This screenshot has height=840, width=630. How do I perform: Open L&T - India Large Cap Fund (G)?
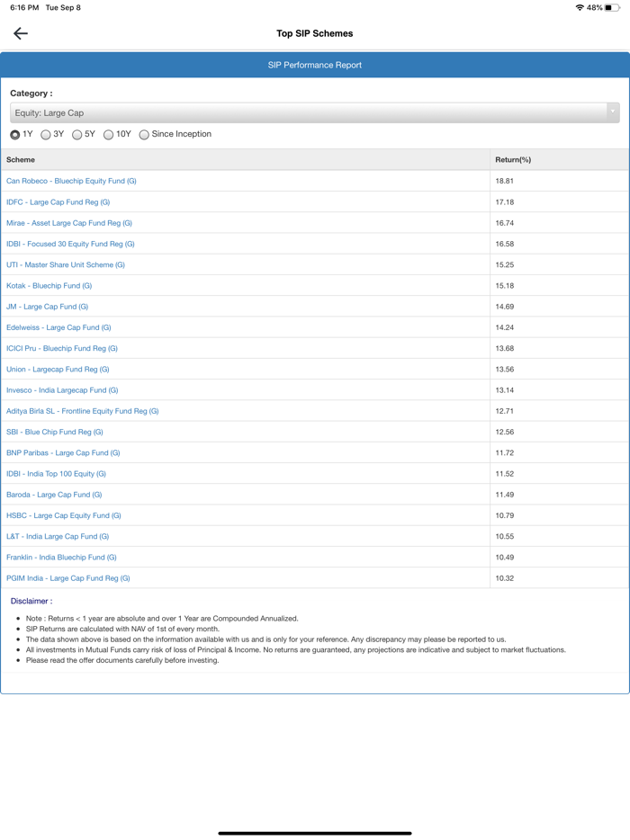tap(58, 536)
